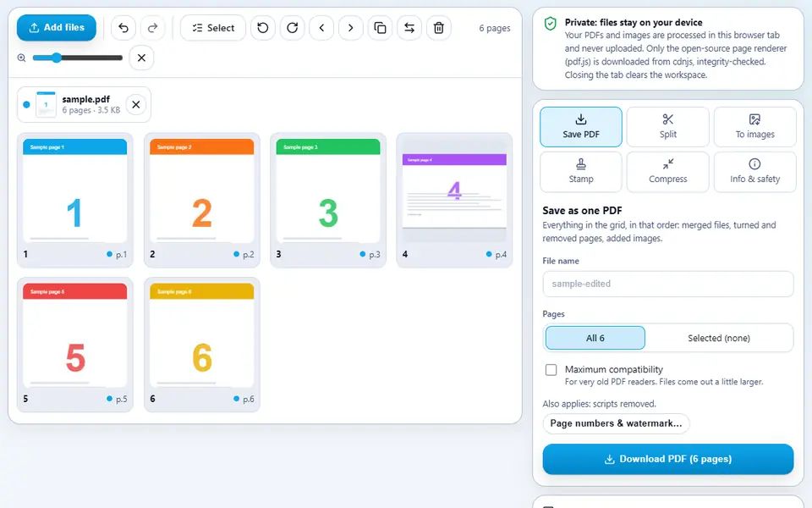812x508 pixels.
Task: Choose the All 6 pages option
Action: click(x=595, y=338)
